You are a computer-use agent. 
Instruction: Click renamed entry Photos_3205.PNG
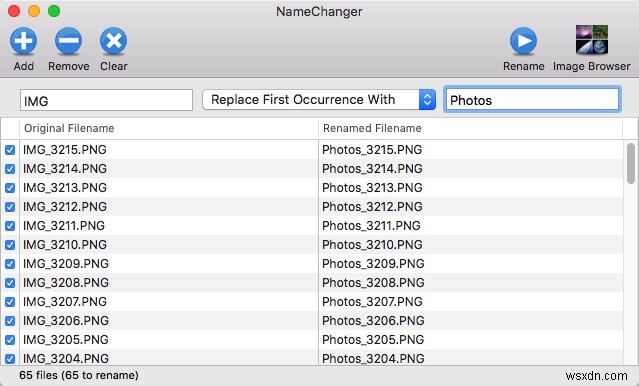tap(373, 340)
